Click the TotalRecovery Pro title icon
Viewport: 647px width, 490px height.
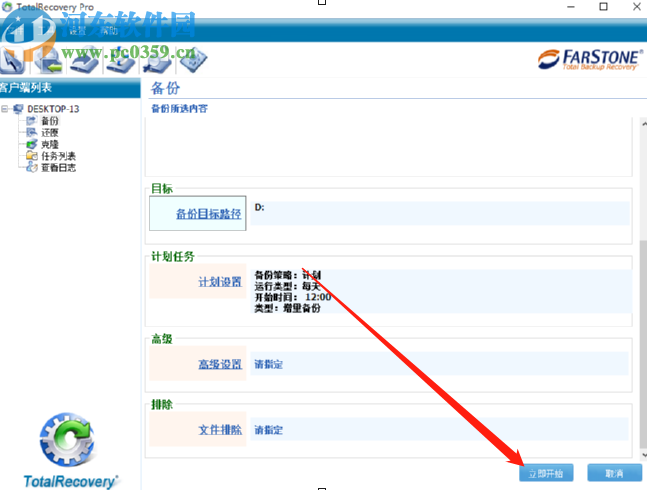pyautogui.click(x=7, y=6)
